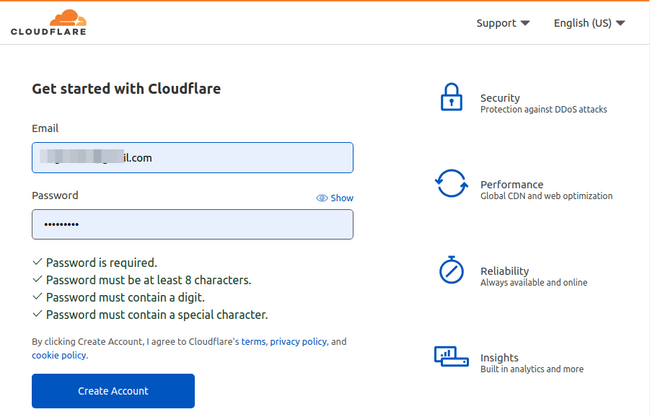Click 'Password must be at least 8 characters.'
This screenshot has width=650, height=417.
pos(148,280)
